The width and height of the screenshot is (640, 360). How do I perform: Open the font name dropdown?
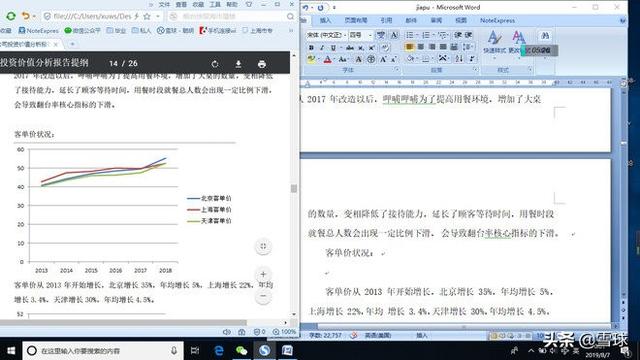[345, 36]
